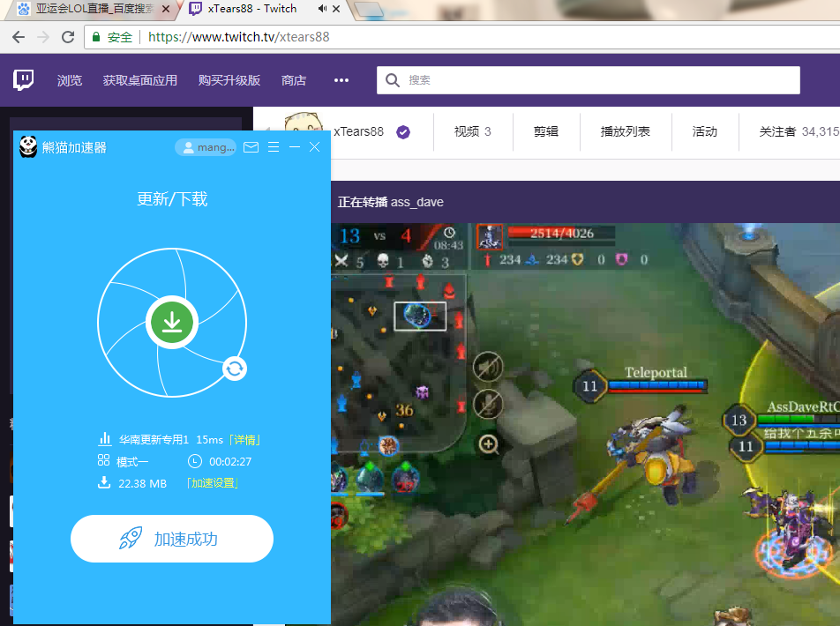The image size is (840, 626).
Task: Expand the mang... account dropdown in the accelerator
Action: coord(205,147)
